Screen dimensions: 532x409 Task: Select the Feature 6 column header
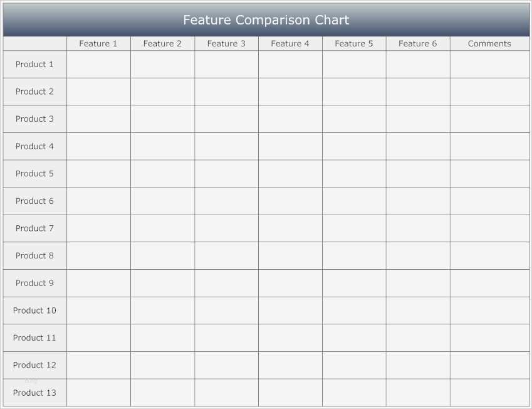(x=418, y=43)
